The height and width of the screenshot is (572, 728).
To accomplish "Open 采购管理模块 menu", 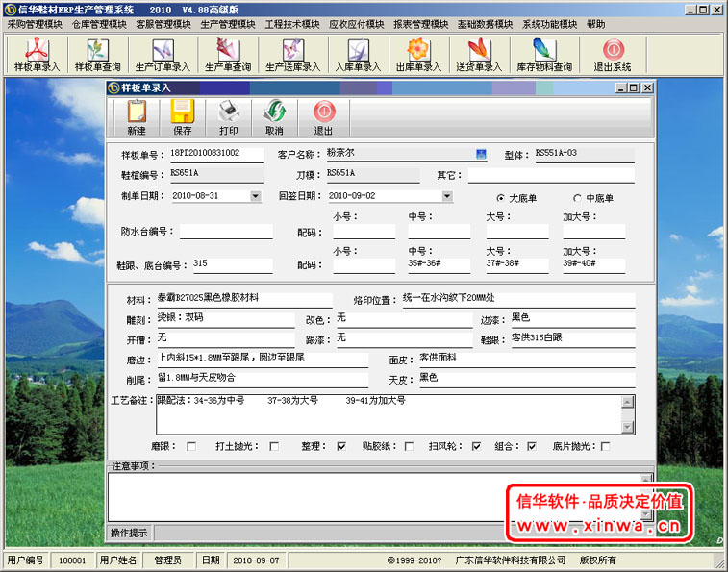I will (x=35, y=25).
